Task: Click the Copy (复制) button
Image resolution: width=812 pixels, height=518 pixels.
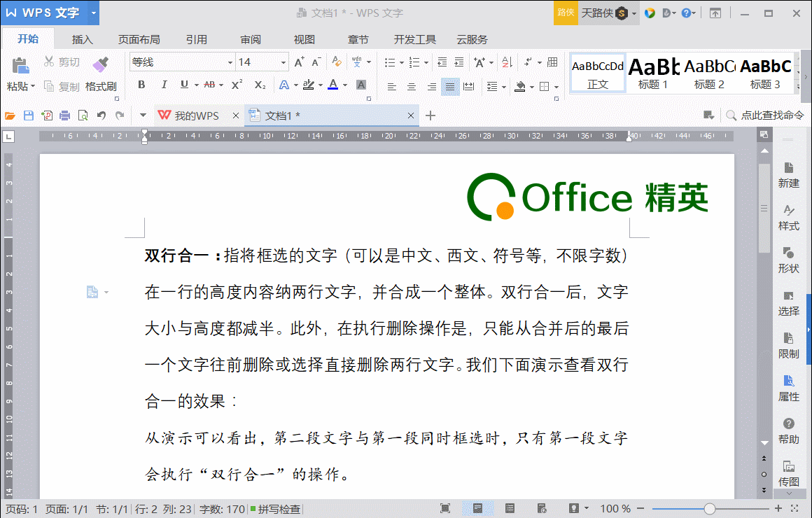Action: [x=62, y=87]
